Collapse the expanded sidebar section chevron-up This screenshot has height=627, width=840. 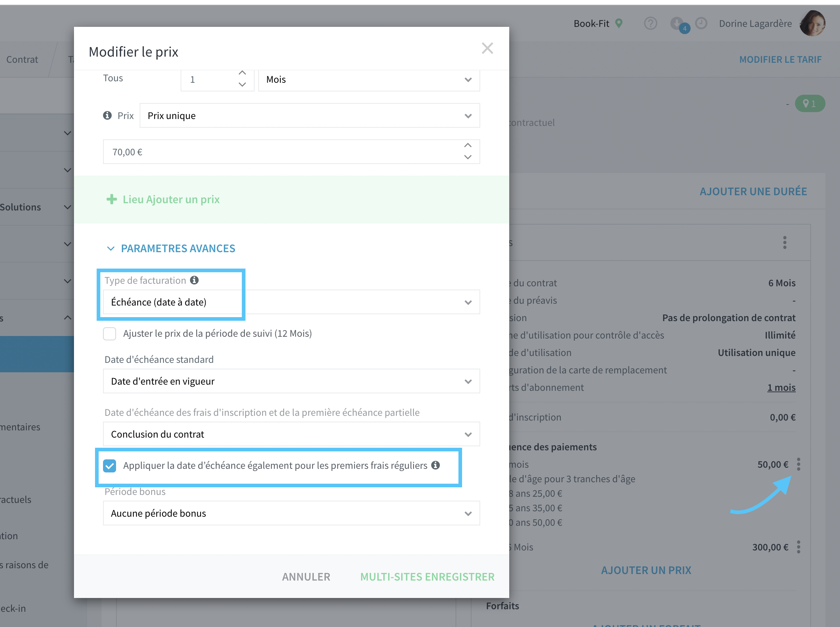click(67, 318)
